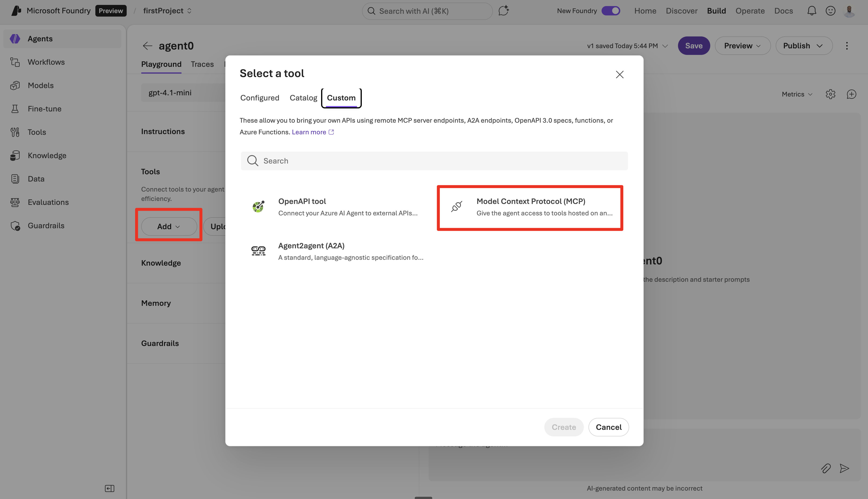Click the Learn more link
The width and height of the screenshot is (868, 499).
(x=309, y=132)
